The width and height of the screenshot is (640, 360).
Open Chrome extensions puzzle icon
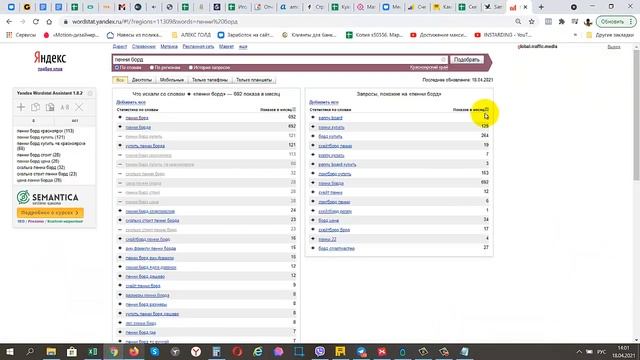pyautogui.click(x=562, y=22)
